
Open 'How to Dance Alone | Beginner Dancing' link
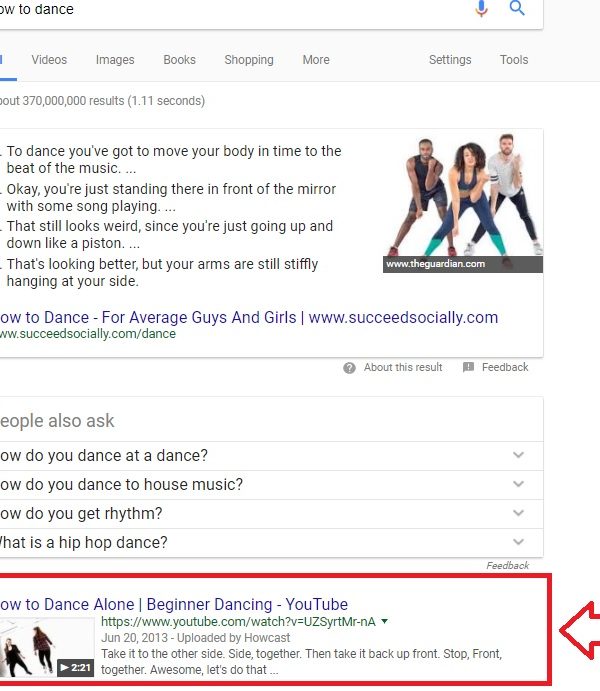pos(174,604)
